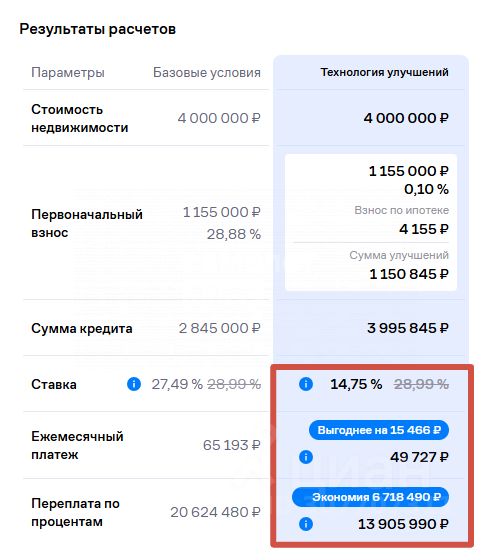Click the base monthly payment 65 193 ₽
Image resolution: width=490 pixels, height=560 pixels.
coord(232,445)
